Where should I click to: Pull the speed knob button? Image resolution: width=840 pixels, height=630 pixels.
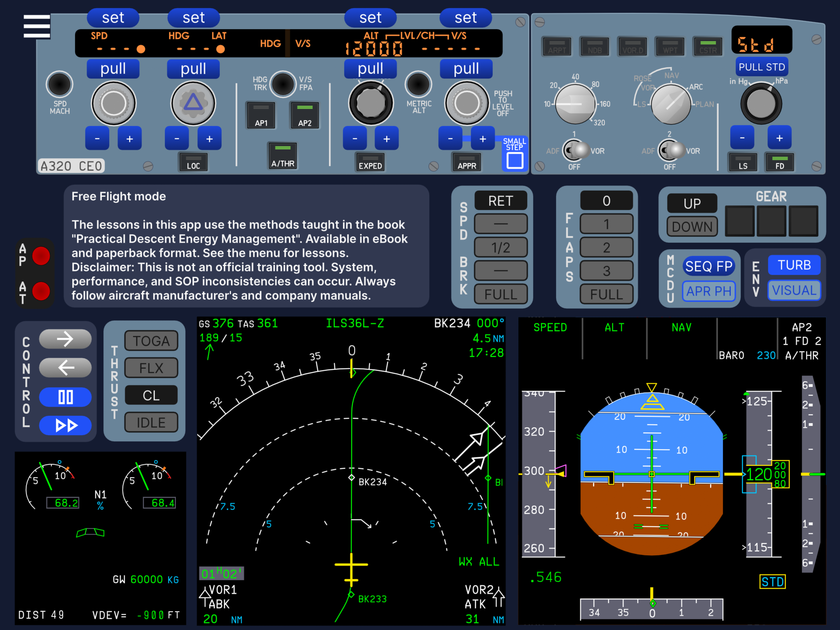tap(113, 69)
